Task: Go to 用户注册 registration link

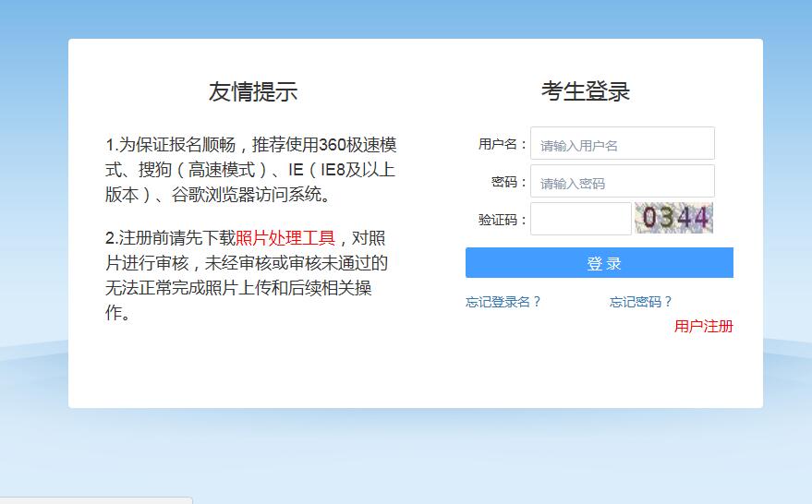Action: tap(703, 326)
